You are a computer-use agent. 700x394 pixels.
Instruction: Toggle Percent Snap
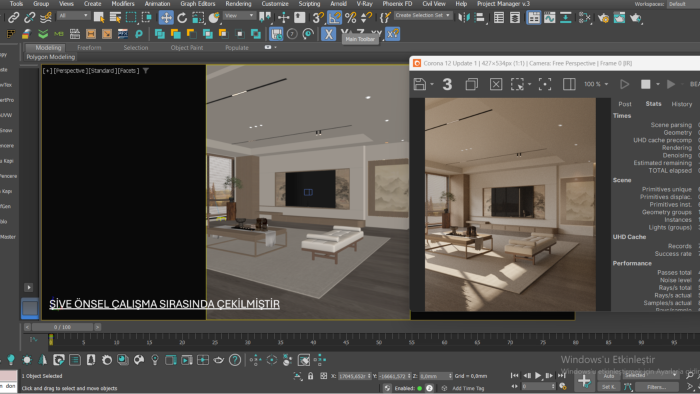pyautogui.click(x=350, y=18)
